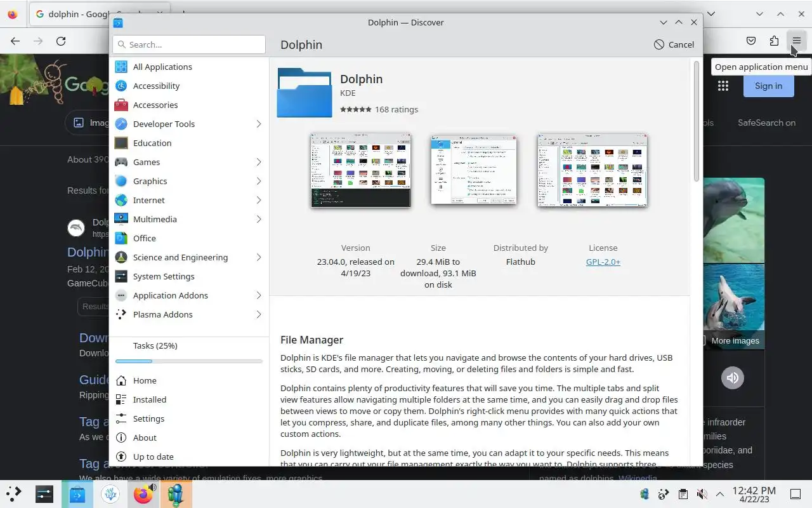
Task: Open Firefox from the taskbar
Action: pyautogui.click(x=144, y=493)
